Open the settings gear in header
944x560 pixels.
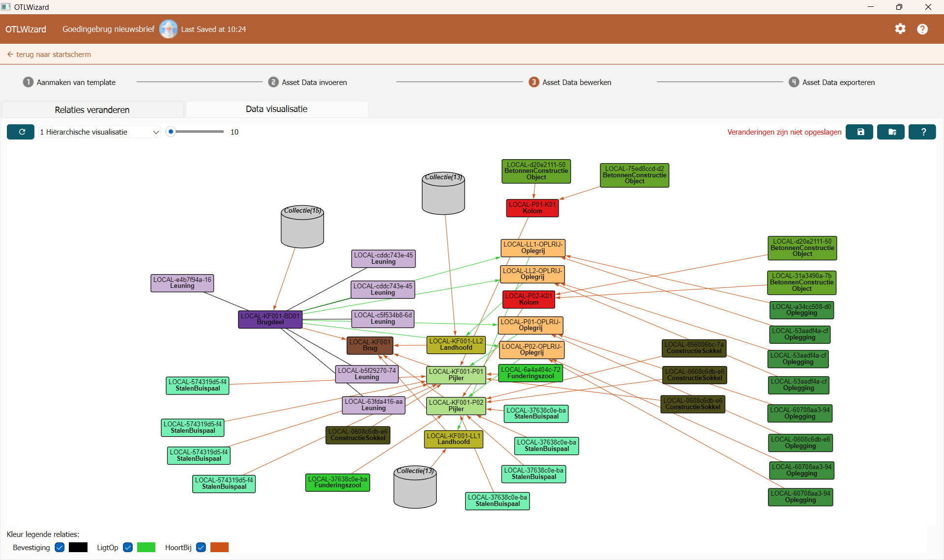[x=900, y=29]
